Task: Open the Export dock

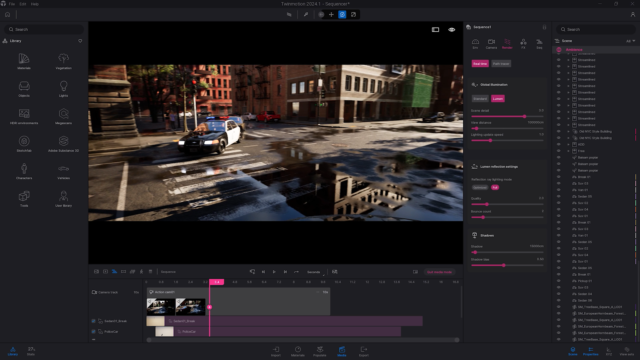Action: tap(364, 351)
